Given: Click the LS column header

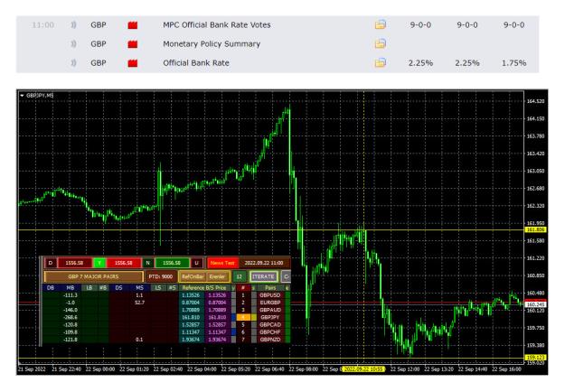Looking at the screenshot, I should (158, 287).
